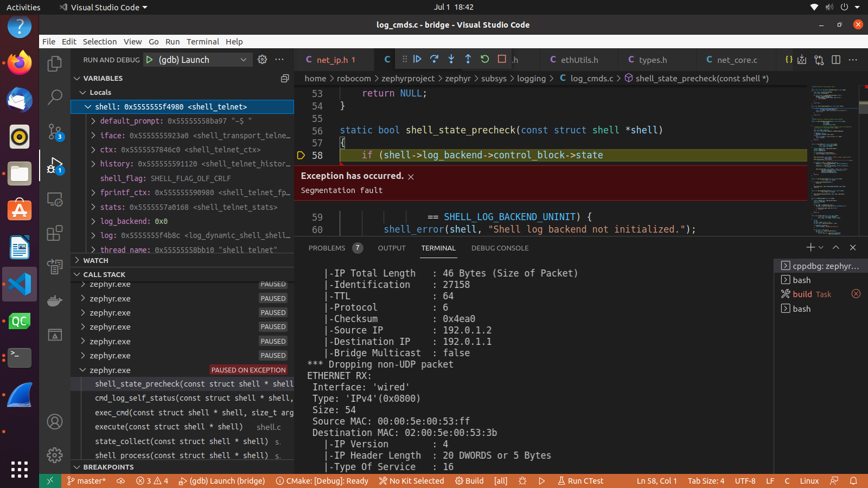Expand the iface variable entry

tap(92, 136)
